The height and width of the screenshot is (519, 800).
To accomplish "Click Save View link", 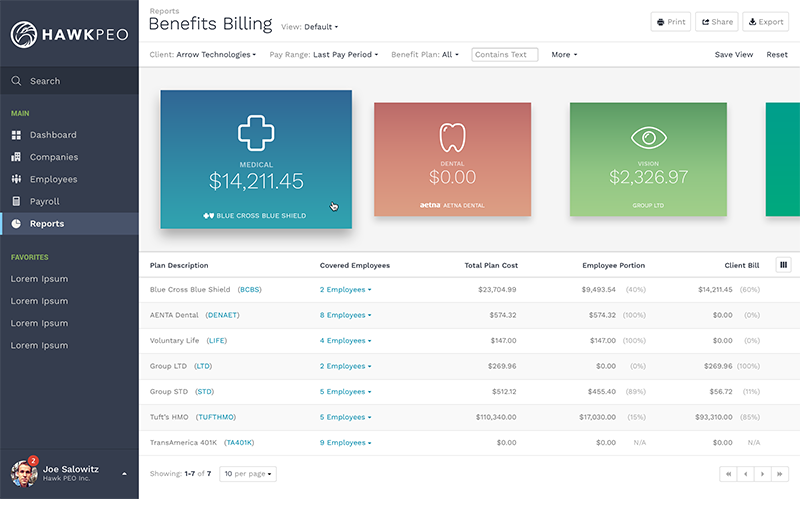I will click(734, 55).
